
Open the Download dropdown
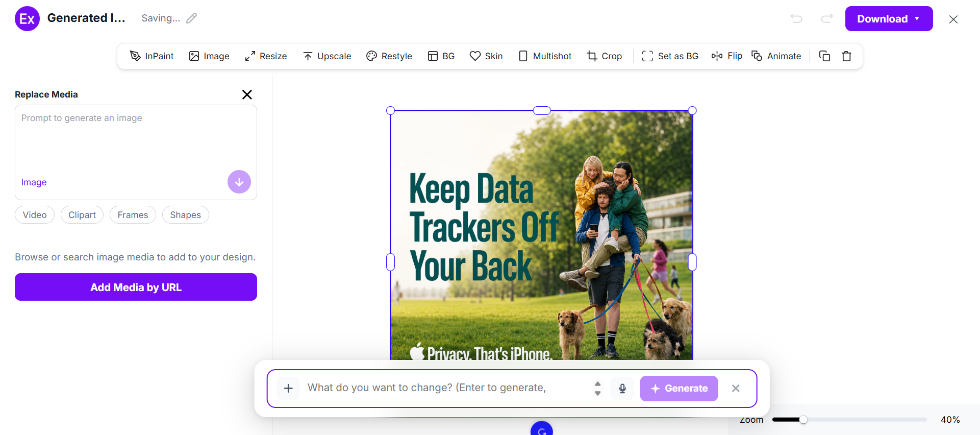pos(889,19)
